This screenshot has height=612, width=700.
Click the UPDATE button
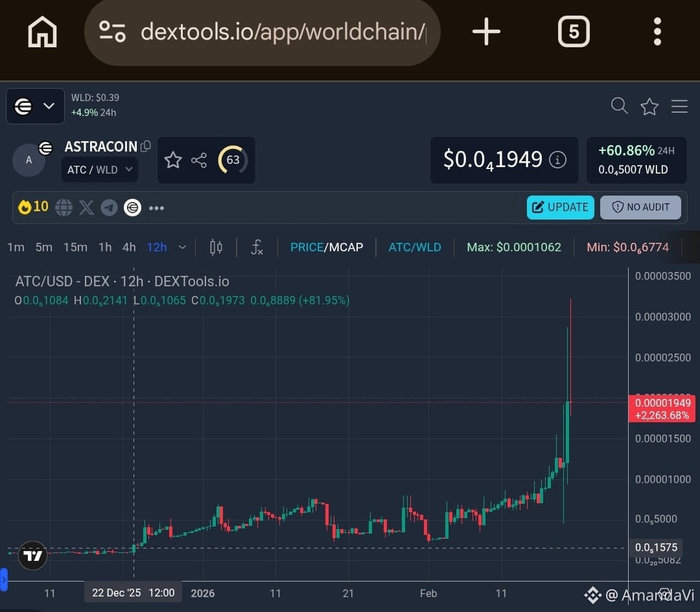pos(560,207)
